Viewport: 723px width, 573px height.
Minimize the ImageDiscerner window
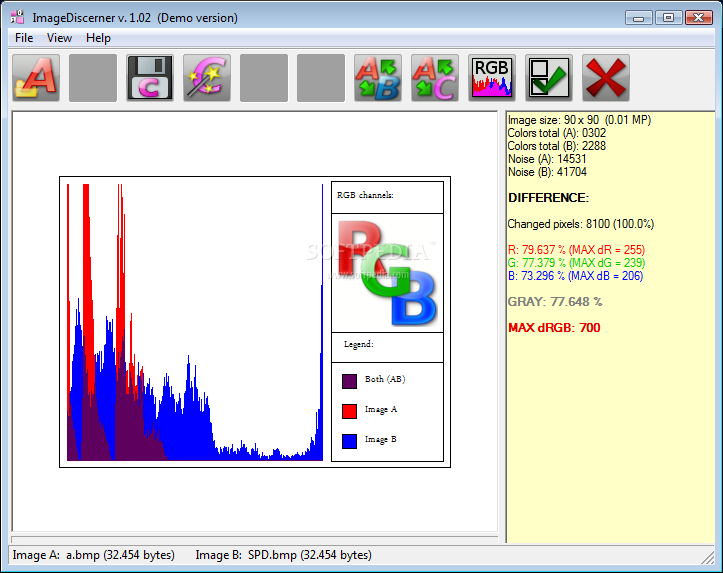[639, 18]
